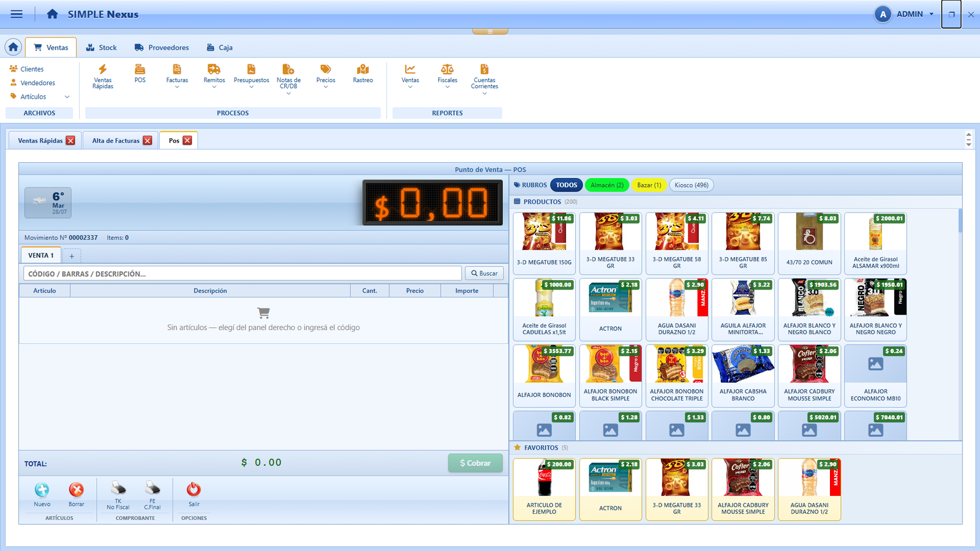Click the code/barcode search field
The height and width of the screenshot is (551, 980).
(x=243, y=274)
